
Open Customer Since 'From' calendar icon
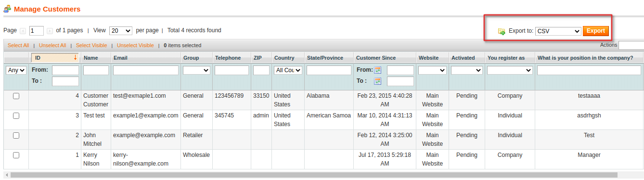tap(378, 70)
